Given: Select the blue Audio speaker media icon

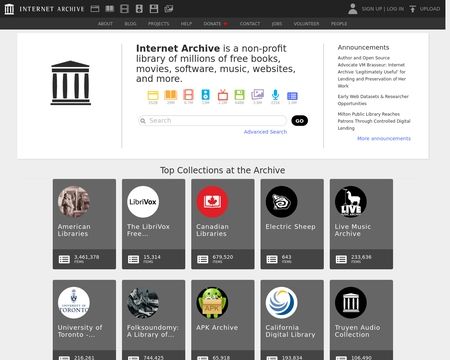Looking at the screenshot, I should pyautogui.click(x=206, y=95).
